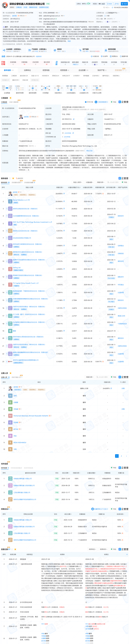
Task: Click the 主要人员 search input field
Action: coord(102,377)
